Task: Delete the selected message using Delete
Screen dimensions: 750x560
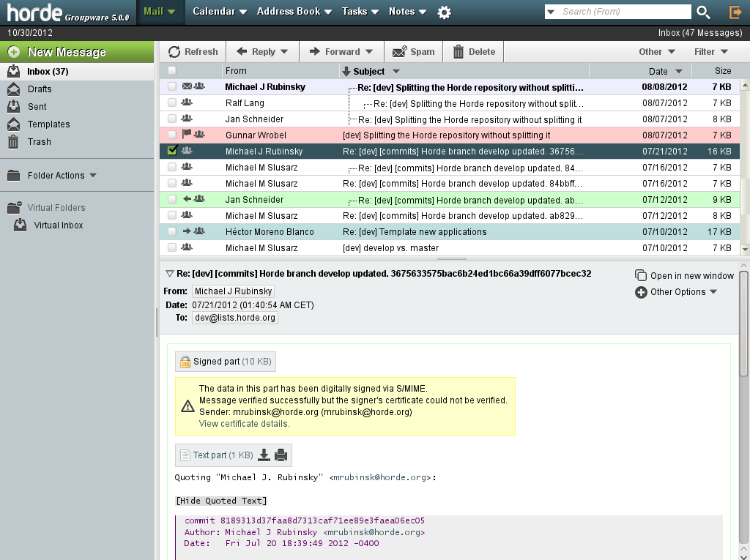Action: [474, 52]
